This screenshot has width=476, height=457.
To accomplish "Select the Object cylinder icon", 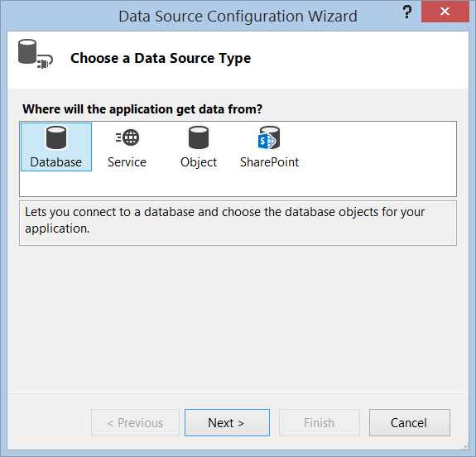I will 199,137.
